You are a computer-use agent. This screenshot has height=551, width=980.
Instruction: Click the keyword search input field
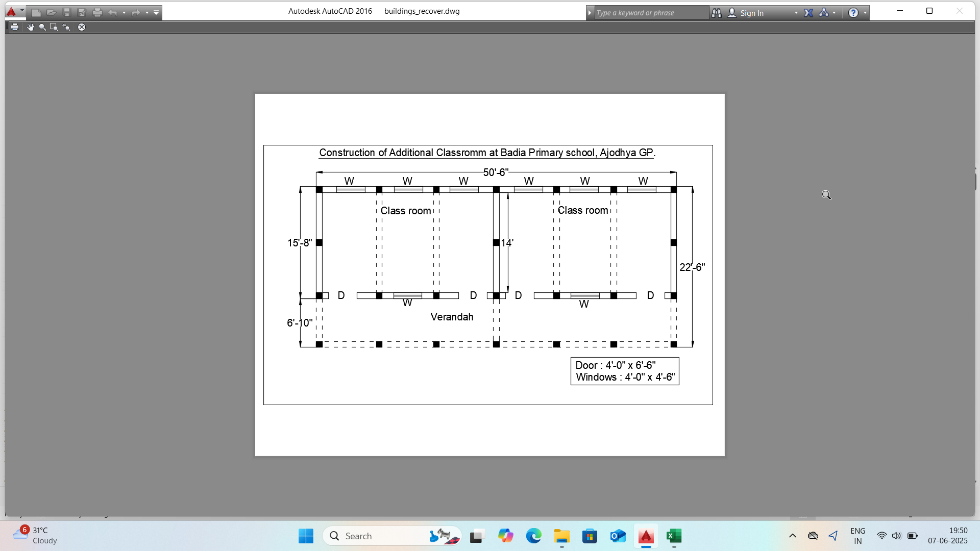click(x=651, y=13)
